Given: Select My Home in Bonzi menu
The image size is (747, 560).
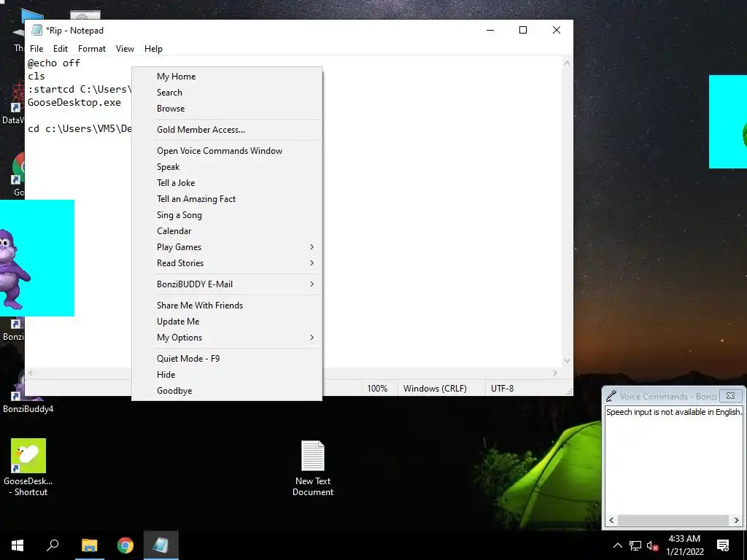Looking at the screenshot, I should [x=227, y=76].
